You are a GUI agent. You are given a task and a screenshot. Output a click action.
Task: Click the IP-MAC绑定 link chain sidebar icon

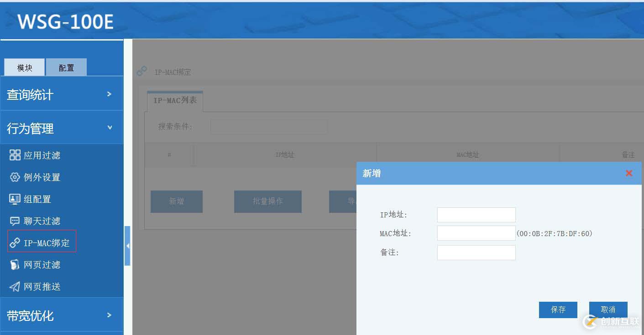(15, 242)
